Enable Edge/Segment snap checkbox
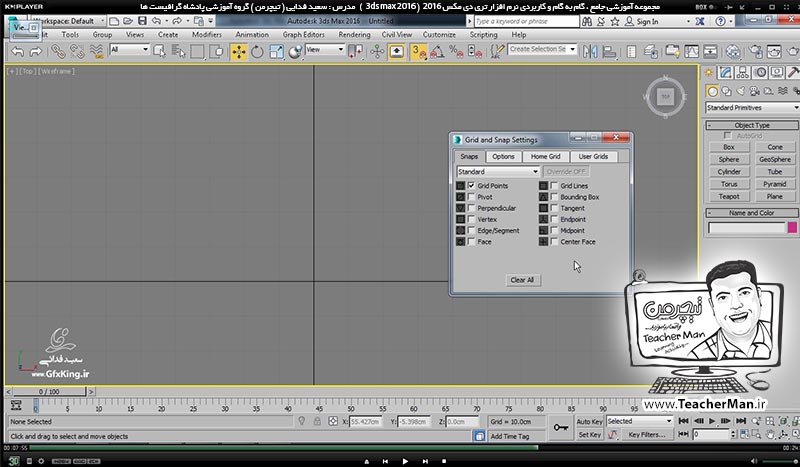 click(471, 231)
